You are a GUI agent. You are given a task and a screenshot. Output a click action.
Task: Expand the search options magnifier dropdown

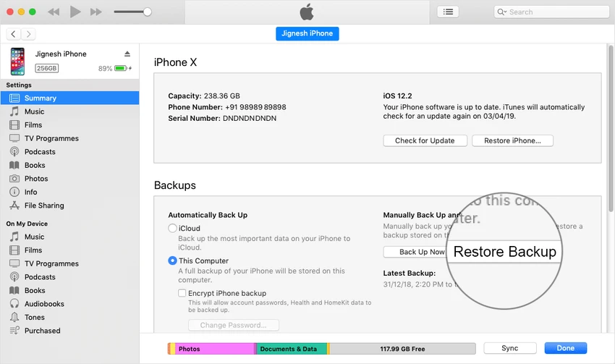[502, 12]
